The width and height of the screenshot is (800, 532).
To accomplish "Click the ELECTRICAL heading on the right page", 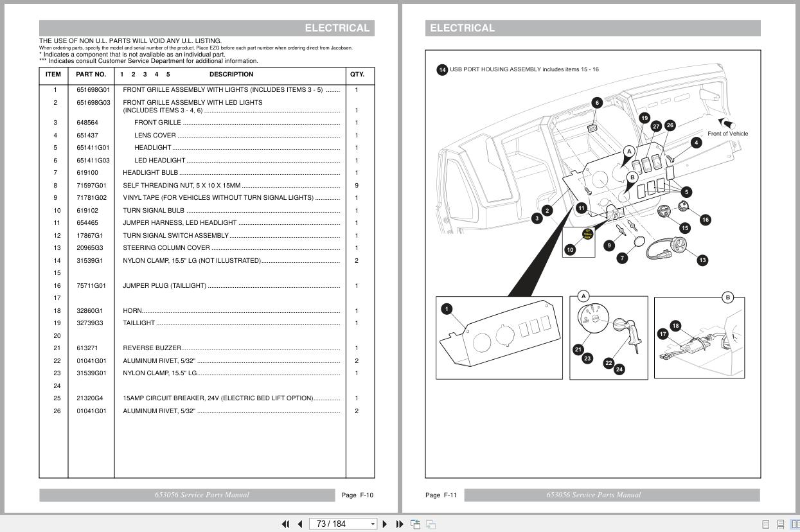I will (463, 28).
